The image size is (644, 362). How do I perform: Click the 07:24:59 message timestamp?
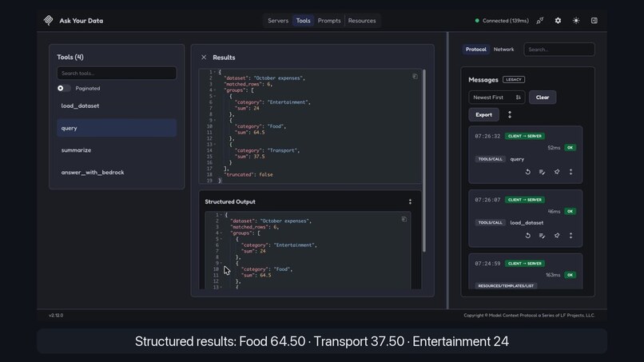487,264
